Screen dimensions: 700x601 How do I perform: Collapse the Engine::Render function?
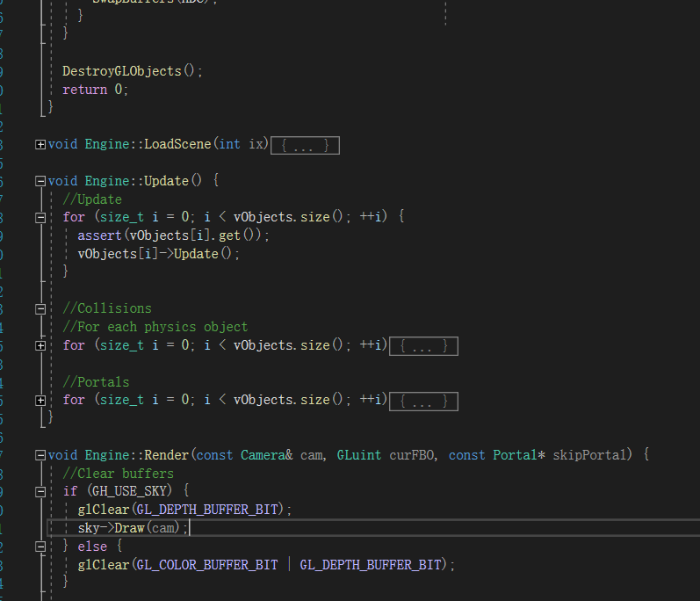click(40, 455)
